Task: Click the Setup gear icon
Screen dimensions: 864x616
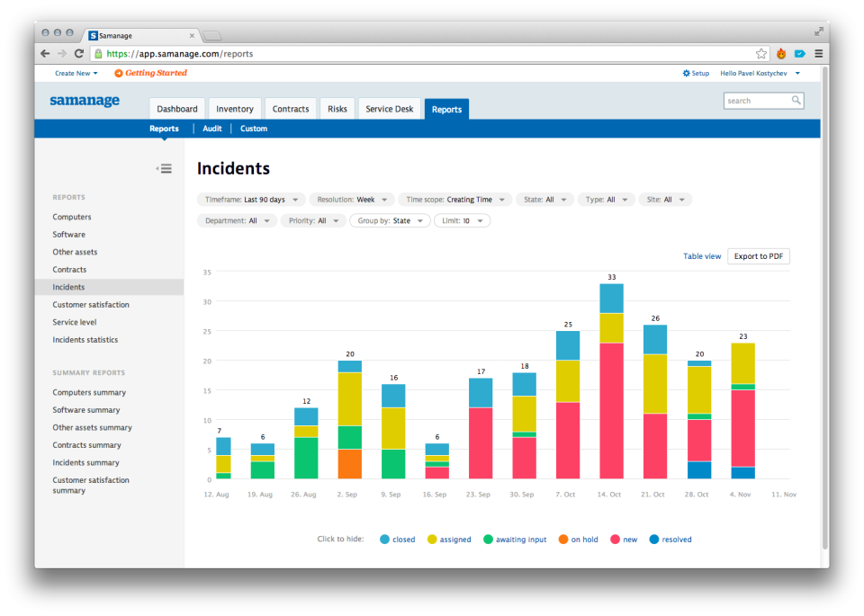Action: [x=685, y=73]
